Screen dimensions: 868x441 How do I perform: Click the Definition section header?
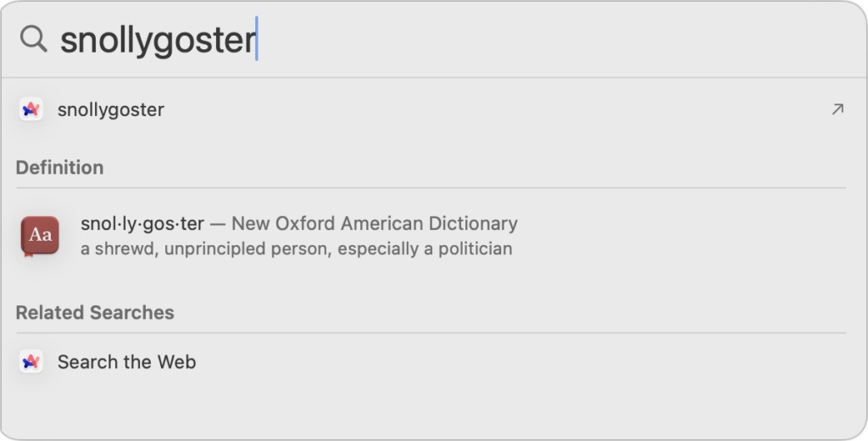point(59,167)
